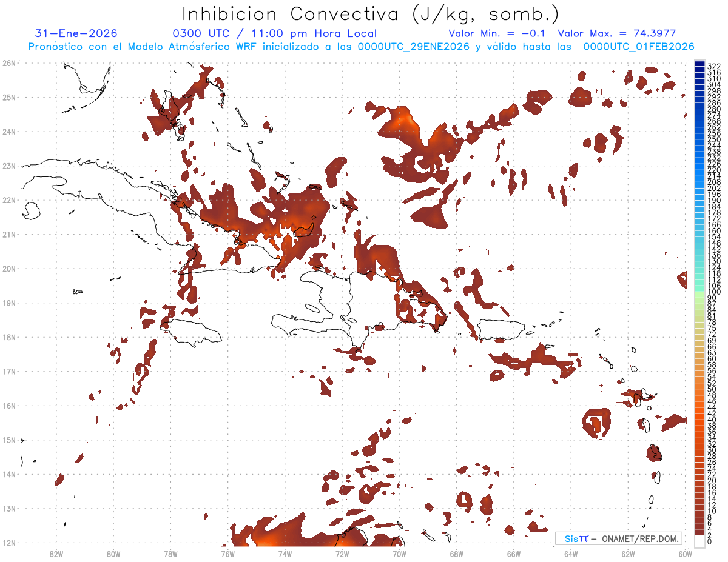This screenshot has width=728, height=562.
Task: Click the 24N latitude label
Action: (9, 132)
